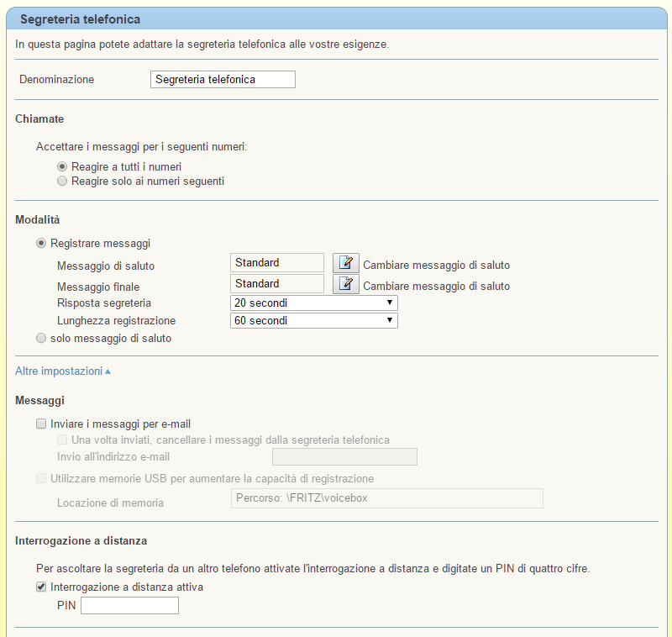Choose solo messaggio di saluto mode
The width and height of the screenshot is (672, 637).
point(41,339)
